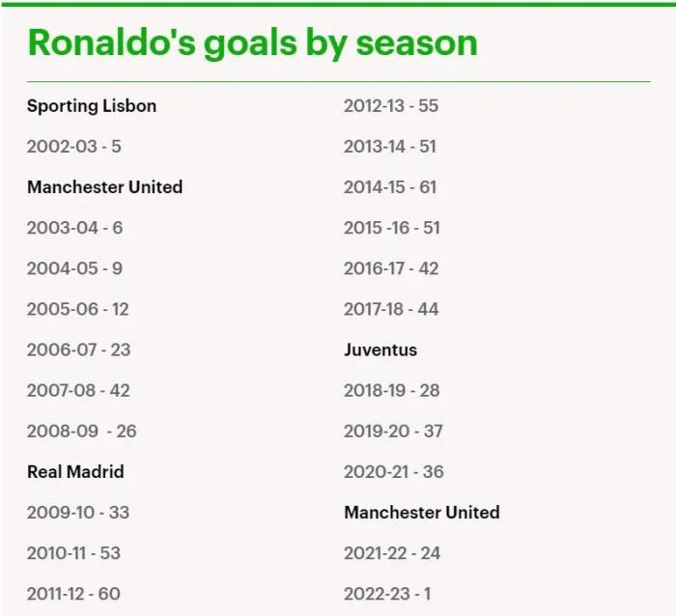The width and height of the screenshot is (676, 616).
Task: Click the 2006-07 season entry
Action: pyautogui.click(x=78, y=350)
